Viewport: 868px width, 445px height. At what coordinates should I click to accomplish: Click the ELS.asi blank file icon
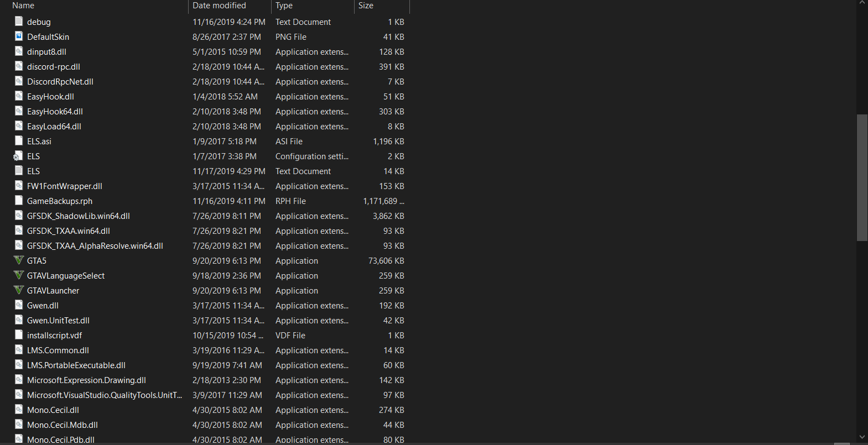coord(19,141)
